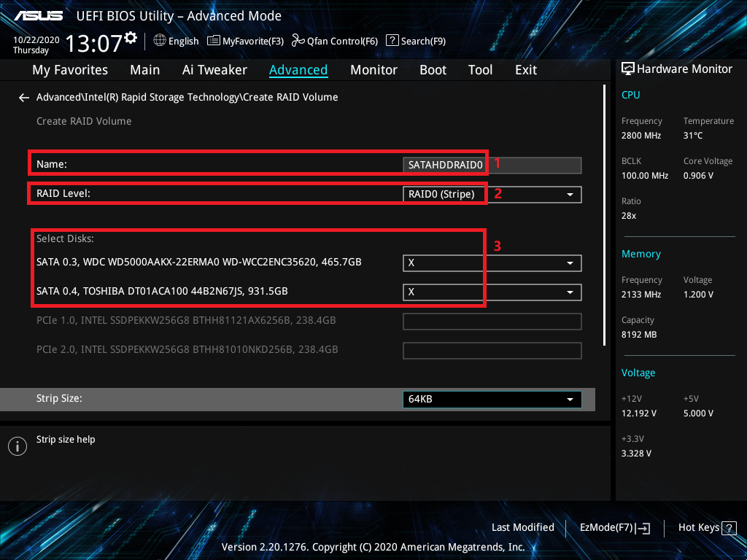747x560 pixels.
Task: Click the settings gear next to the clock
Action: pyautogui.click(x=131, y=37)
